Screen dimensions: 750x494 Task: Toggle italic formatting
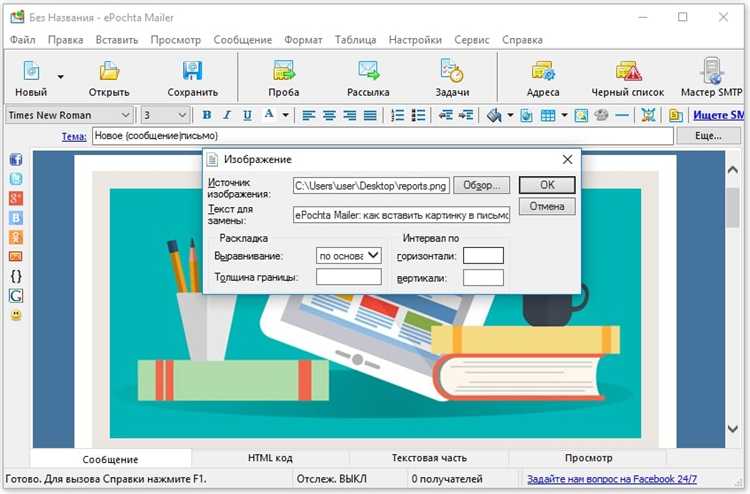pos(227,116)
